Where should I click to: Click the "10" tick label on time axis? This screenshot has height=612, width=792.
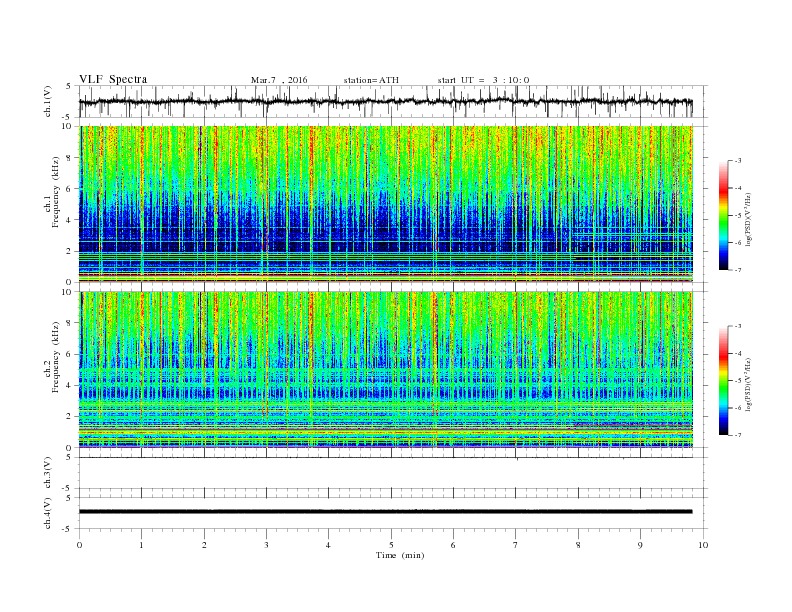[x=703, y=545]
